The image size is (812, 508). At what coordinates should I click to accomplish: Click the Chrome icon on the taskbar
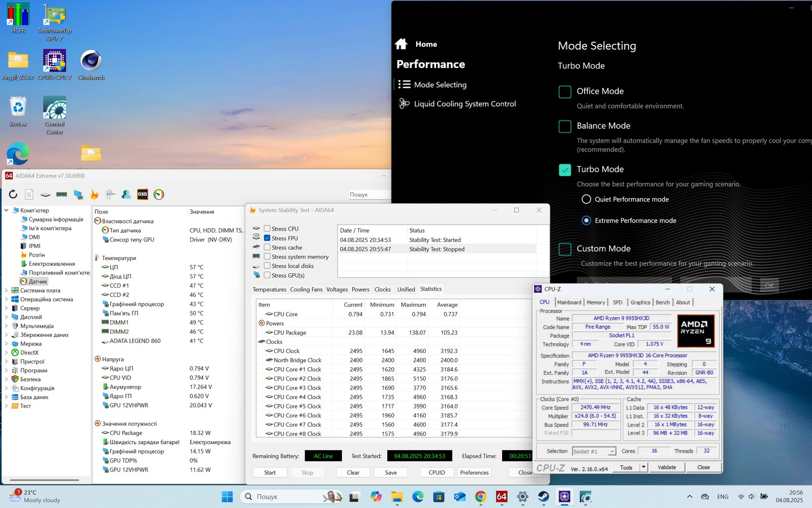(x=481, y=496)
